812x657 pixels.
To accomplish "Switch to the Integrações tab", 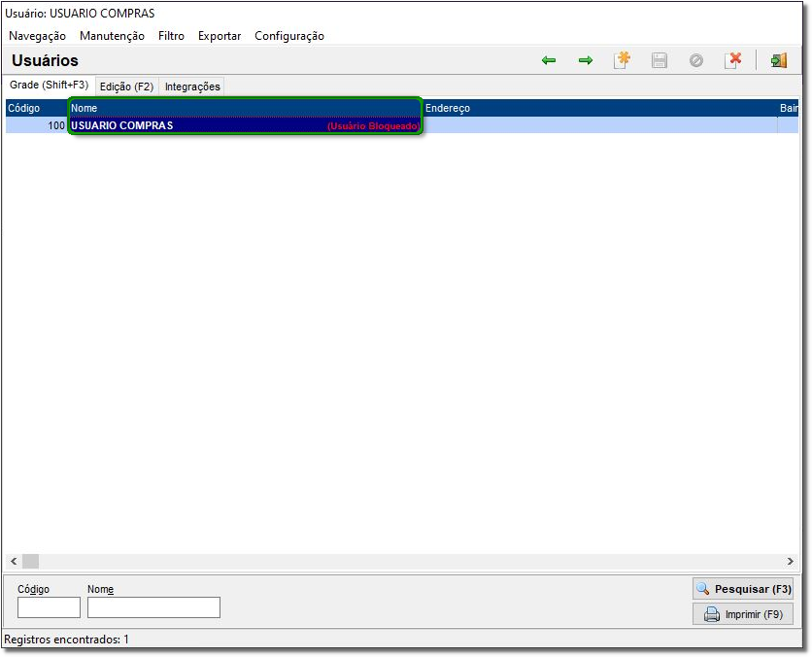I will point(192,86).
